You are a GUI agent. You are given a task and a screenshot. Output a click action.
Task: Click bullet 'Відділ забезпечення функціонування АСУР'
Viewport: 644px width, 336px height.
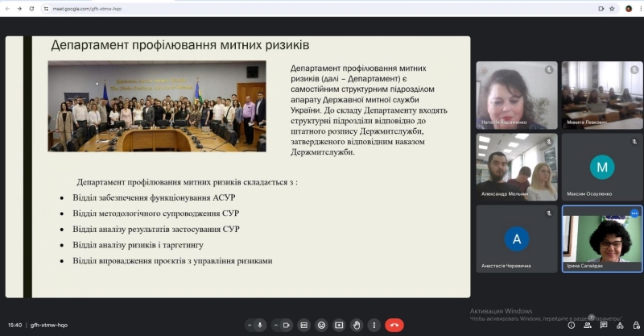coord(154,197)
